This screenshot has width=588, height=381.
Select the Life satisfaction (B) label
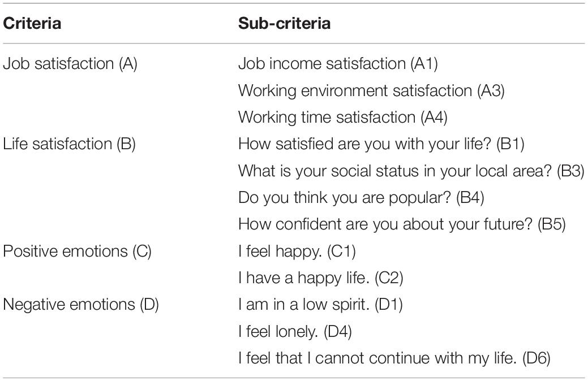pos(69,144)
